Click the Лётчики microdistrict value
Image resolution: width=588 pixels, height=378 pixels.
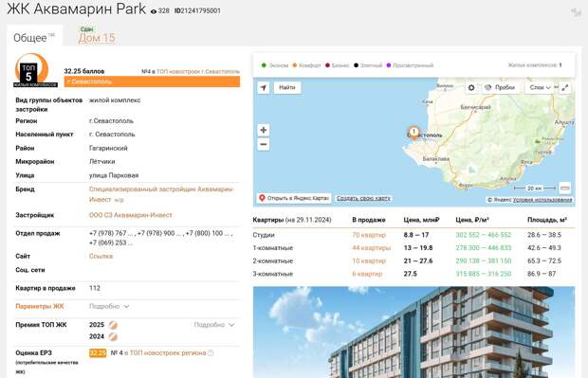click(102, 161)
